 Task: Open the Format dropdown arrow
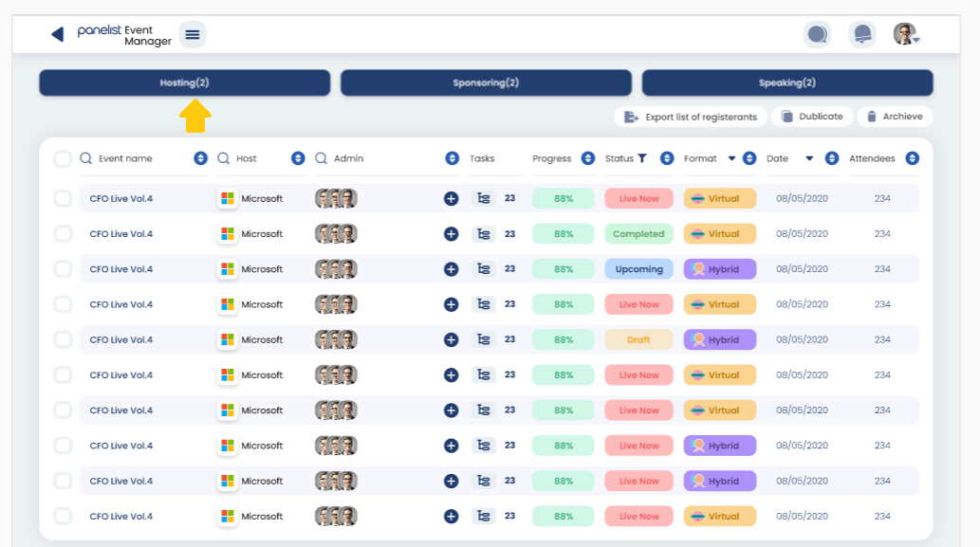731,158
